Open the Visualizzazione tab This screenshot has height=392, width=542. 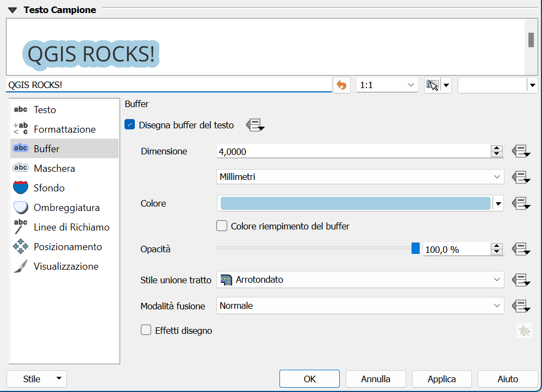64,266
